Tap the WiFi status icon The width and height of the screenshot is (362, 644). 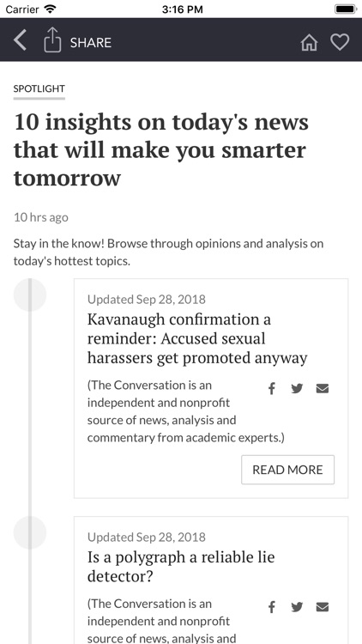click(50, 9)
